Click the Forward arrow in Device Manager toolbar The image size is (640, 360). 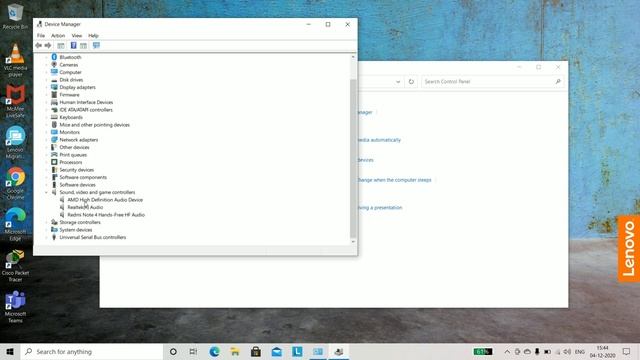tap(48, 45)
